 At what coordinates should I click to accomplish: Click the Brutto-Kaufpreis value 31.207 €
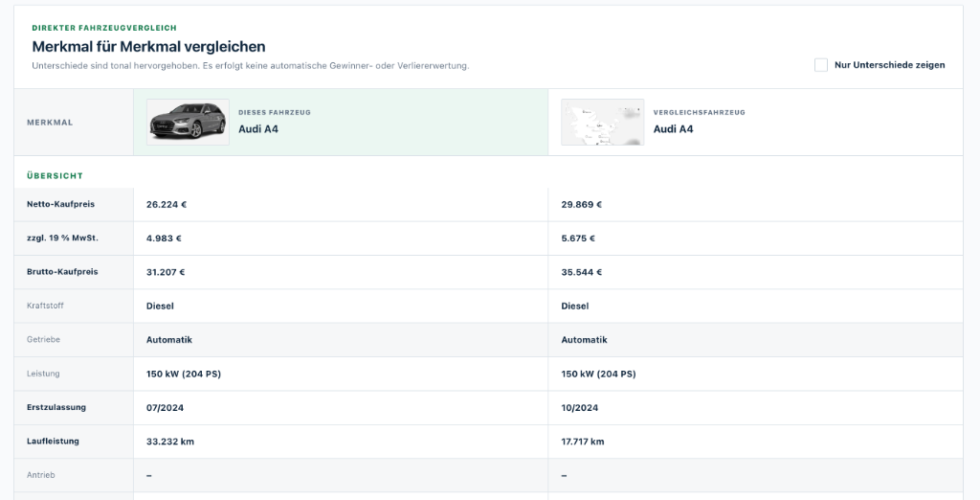166,272
